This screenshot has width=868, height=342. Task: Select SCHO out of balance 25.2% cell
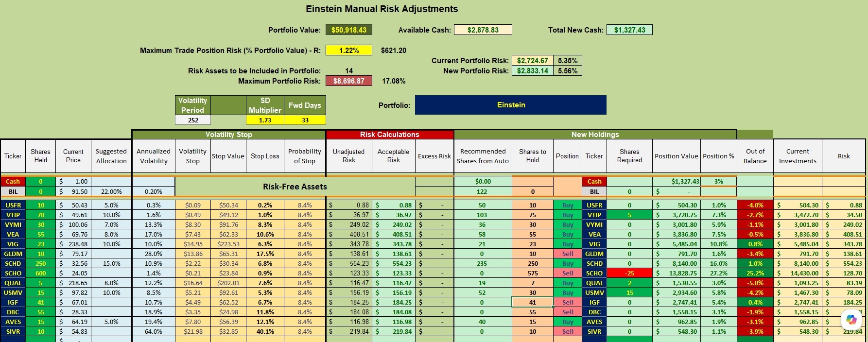755,273
